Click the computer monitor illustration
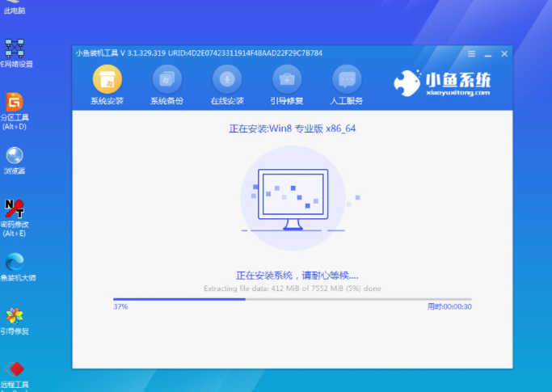 293,199
